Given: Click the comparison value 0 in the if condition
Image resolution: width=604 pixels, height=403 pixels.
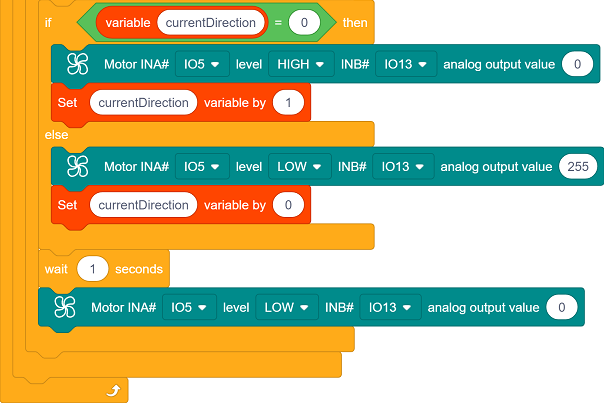Looking at the screenshot, I should [304, 23].
